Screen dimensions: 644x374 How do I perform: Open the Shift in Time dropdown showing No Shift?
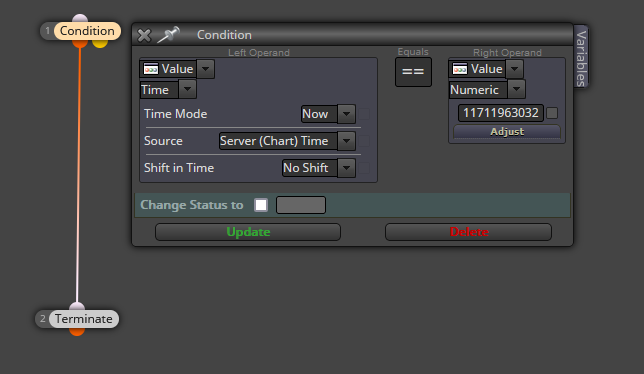tap(347, 168)
